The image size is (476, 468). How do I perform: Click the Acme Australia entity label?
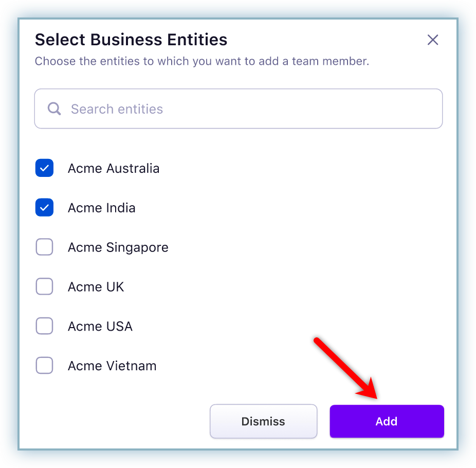pos(114,168)
